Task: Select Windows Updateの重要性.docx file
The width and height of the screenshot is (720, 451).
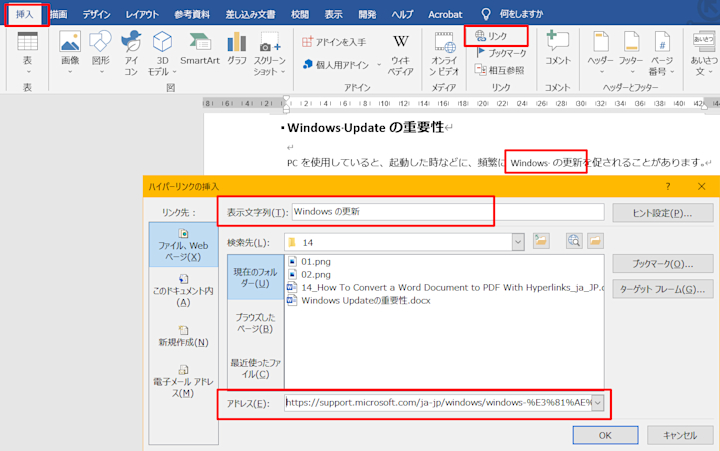Action: click(359, 300)
